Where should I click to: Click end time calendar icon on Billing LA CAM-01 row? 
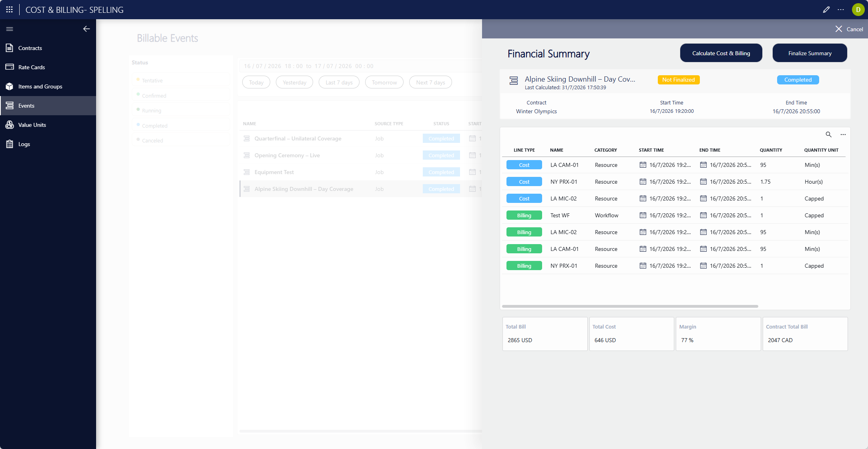(703, 249)
